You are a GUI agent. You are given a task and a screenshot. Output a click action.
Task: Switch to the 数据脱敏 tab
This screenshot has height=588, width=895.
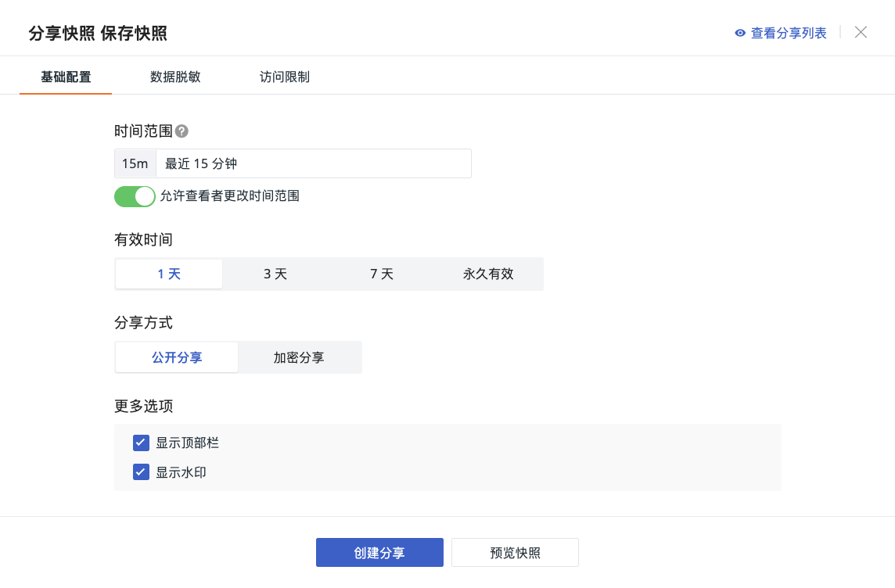point(175,77)
